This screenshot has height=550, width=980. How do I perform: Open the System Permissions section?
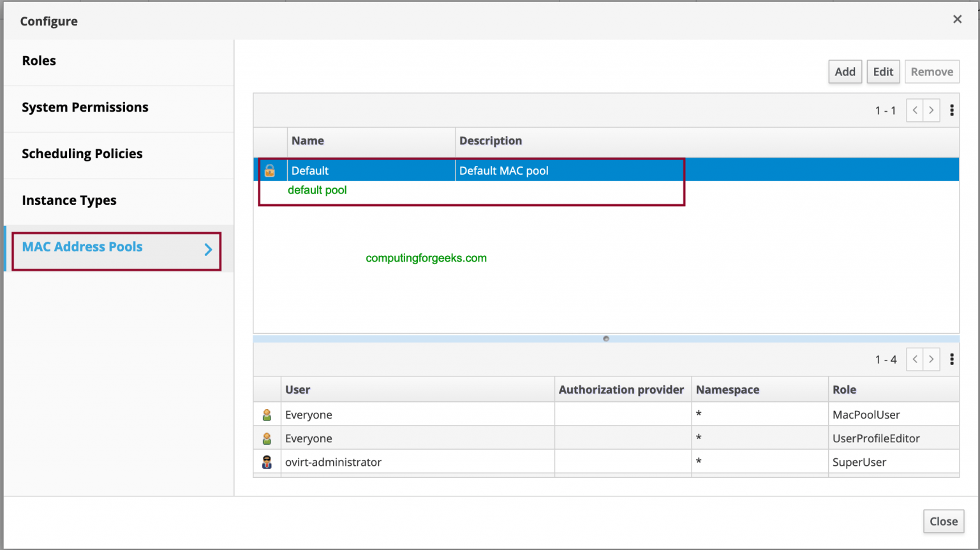[x=85, y=107]
